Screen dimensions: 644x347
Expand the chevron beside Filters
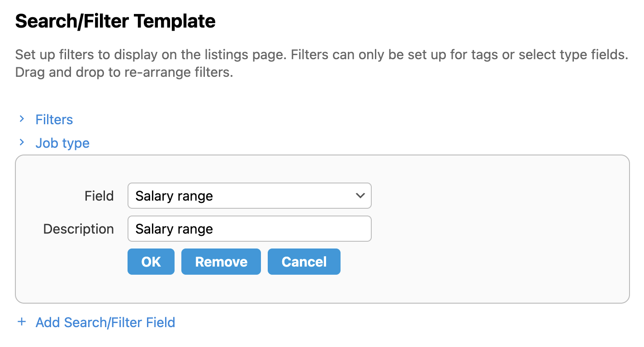(x=21, y=119)
